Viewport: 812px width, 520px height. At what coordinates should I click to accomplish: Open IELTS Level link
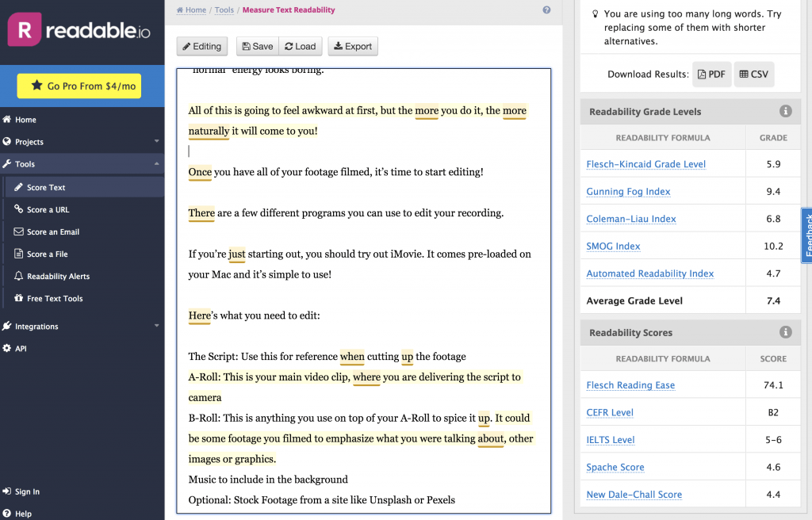(x=610, y=440)
